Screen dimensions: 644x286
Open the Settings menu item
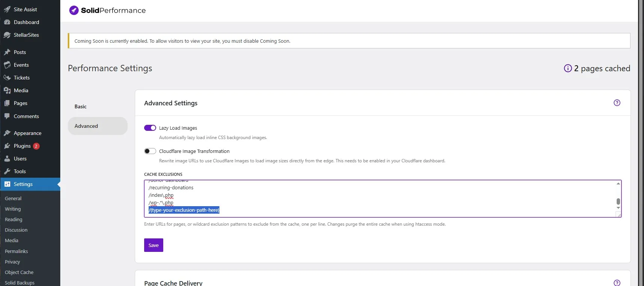(30, 184)
